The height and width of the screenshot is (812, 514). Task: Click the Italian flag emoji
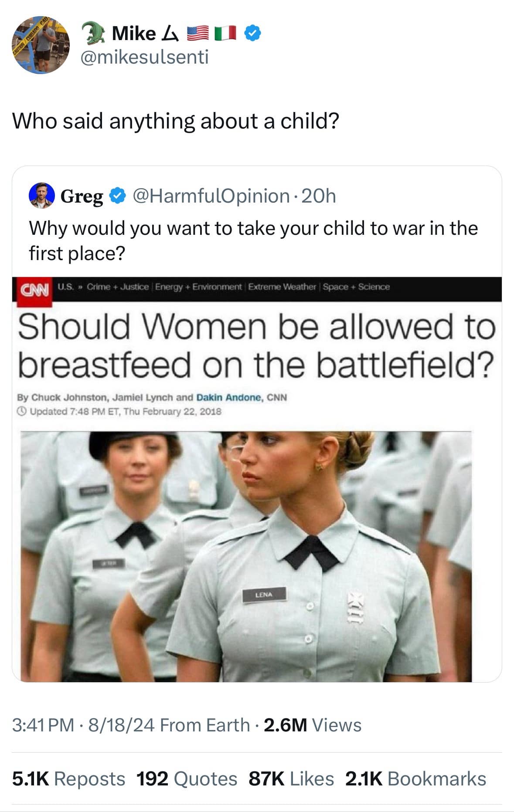226,34
